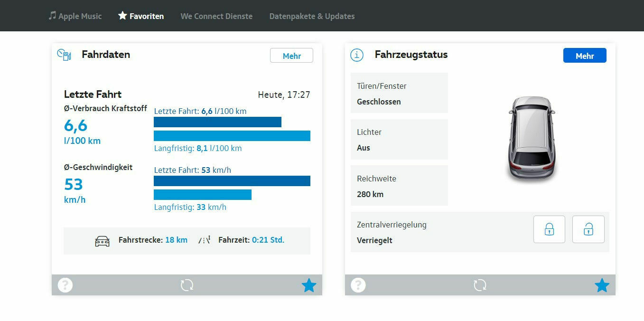Refresh the Fahrdaten card data

(187, 285)
